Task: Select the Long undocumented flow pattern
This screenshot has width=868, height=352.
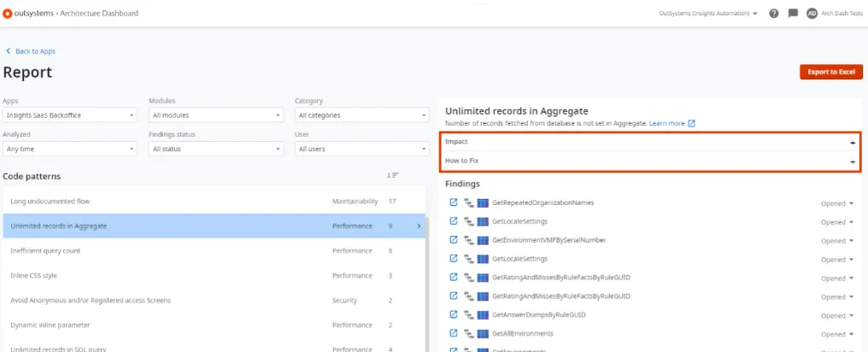Action: [x=50, y=202]
